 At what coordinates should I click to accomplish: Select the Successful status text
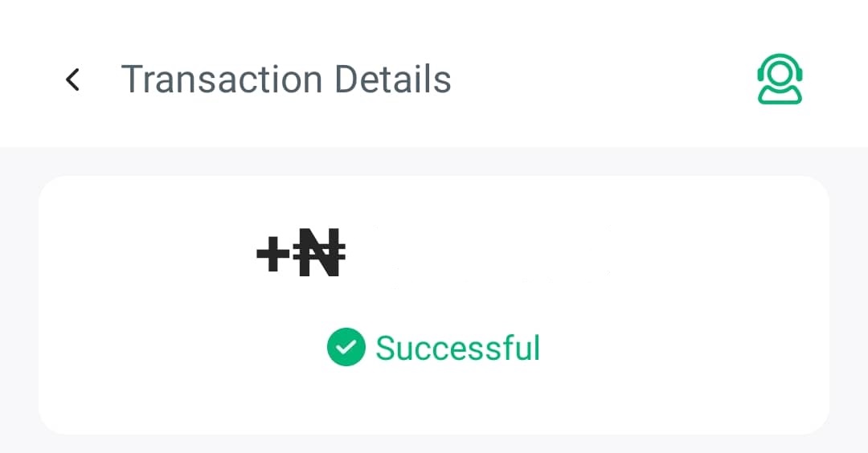[x=457, y=348]
